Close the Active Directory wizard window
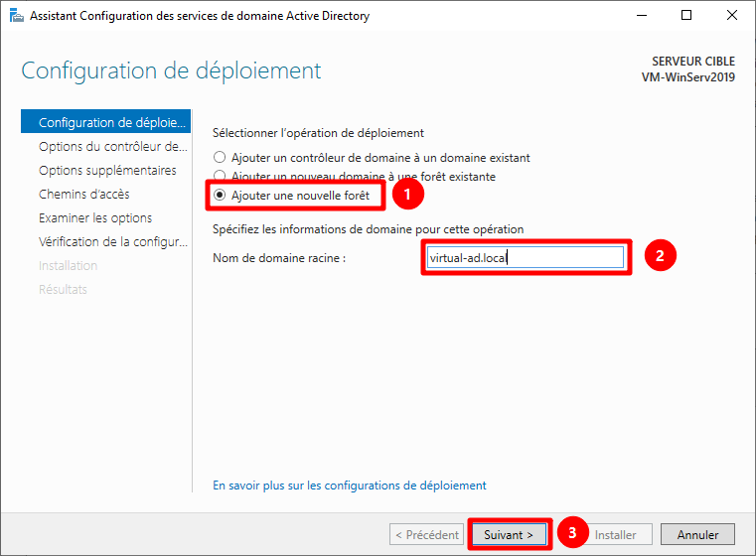This screenshot has height=556, width=756. [x=732, y=15]
